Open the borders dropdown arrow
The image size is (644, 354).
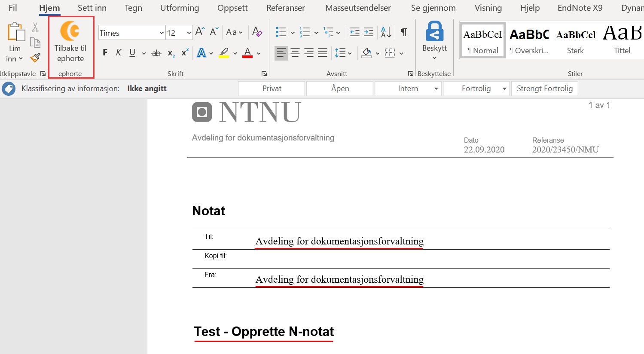click(x=401, y=53)
